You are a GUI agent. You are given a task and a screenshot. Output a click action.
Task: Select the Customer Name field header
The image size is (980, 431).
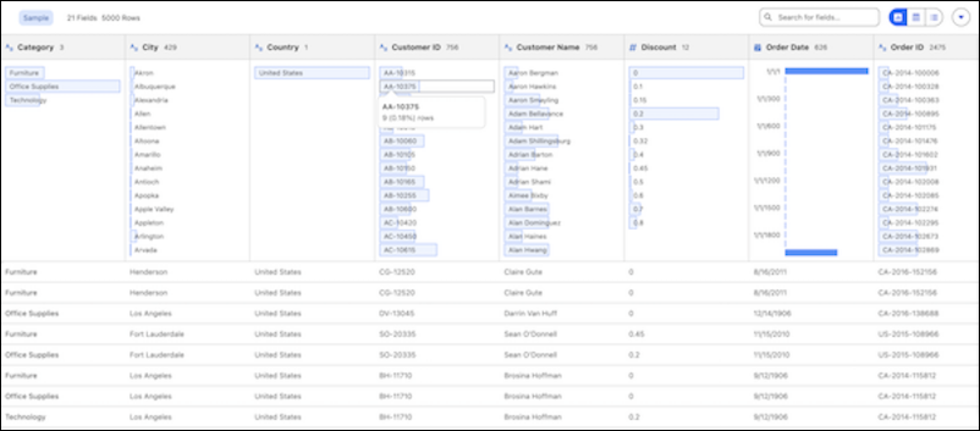pyautogui.click(x=562, y=47)
